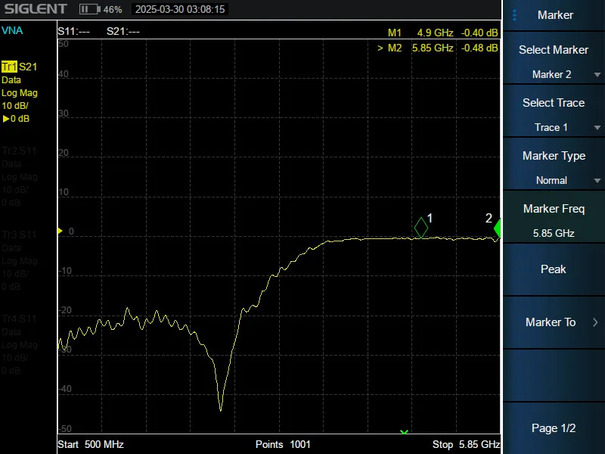Click the Log Mag format label for Tr1

point(20,93)
